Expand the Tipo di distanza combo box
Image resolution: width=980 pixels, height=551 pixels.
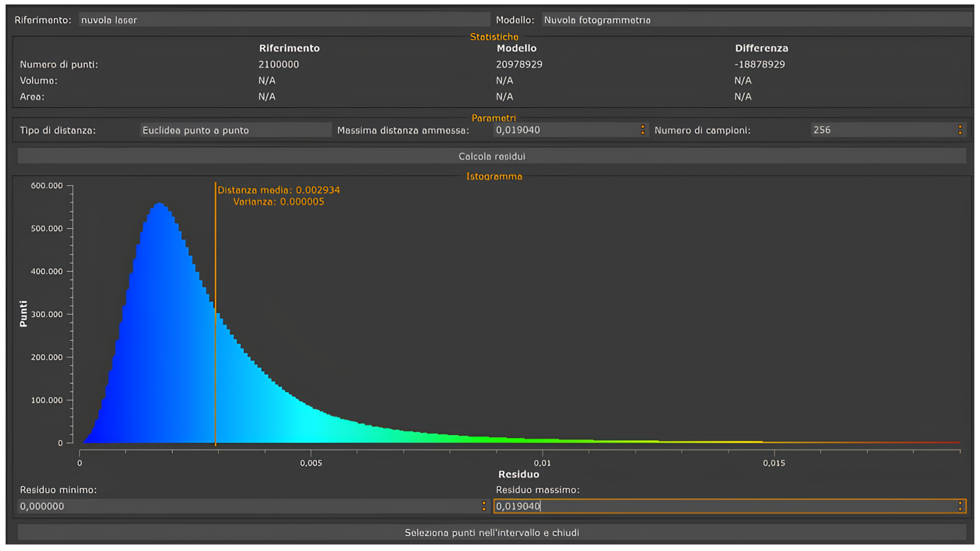pyautogui.click(x=235, y=130)
